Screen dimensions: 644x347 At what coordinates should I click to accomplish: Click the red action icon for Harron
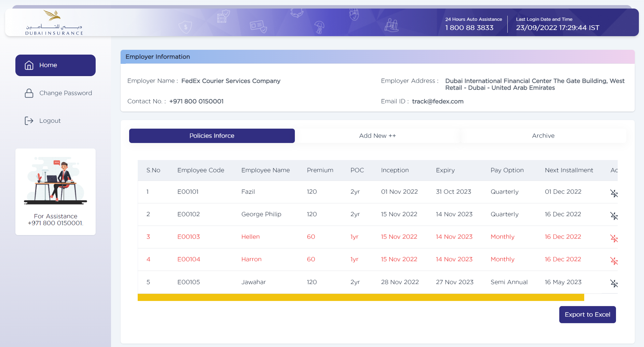click(x=614, y=261)
